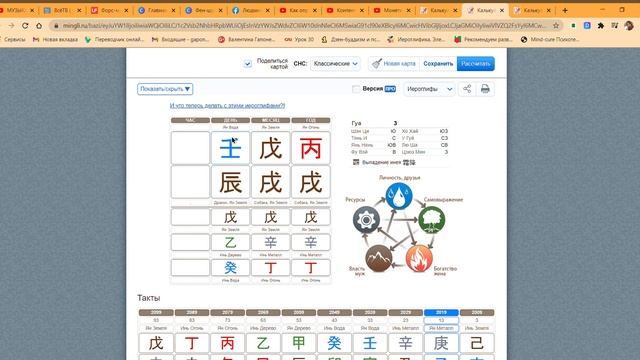The image size is (640, 360).
Task: Expand the Показать/скрыть menu
Action: pyautogui.click(x=165, y=89)
